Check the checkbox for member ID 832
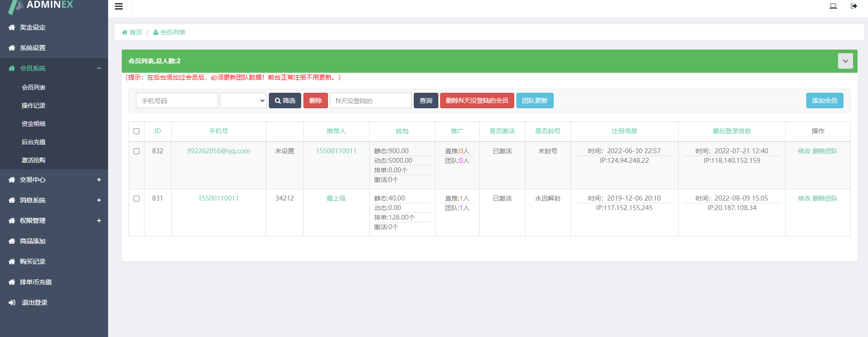868x337 pixels. [136, 151]
